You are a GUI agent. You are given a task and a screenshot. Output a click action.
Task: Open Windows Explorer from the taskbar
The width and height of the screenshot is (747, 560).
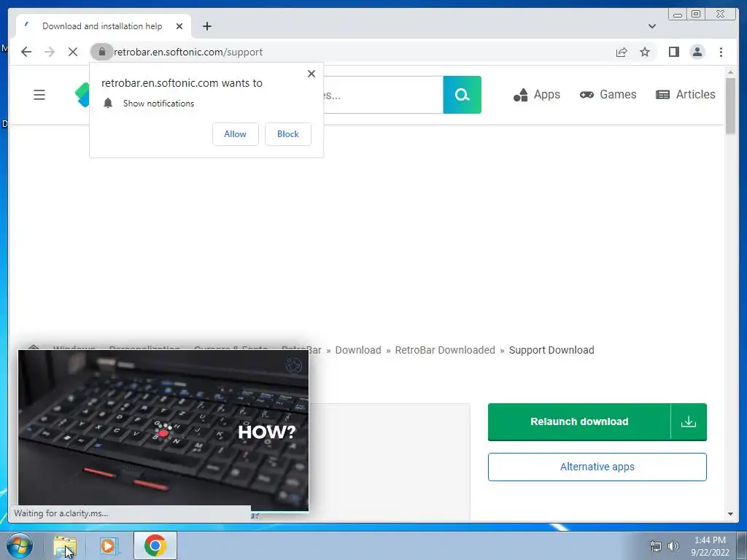coord(65,545)
